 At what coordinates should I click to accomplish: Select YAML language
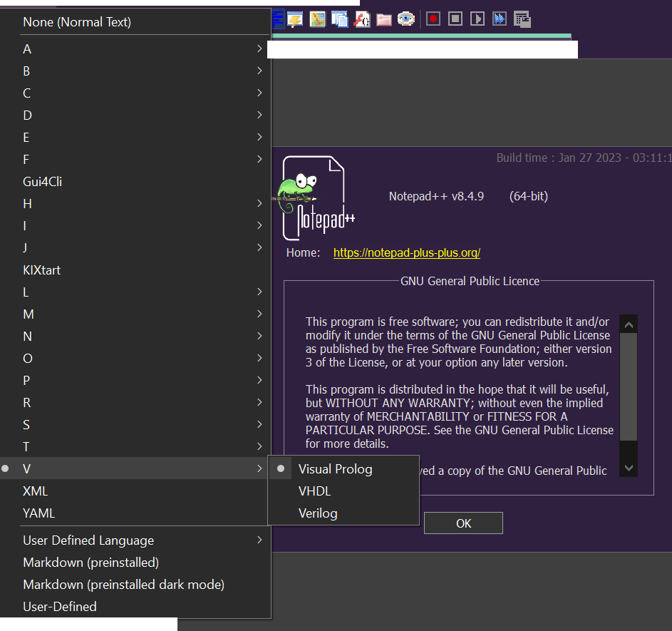(135, 513)
